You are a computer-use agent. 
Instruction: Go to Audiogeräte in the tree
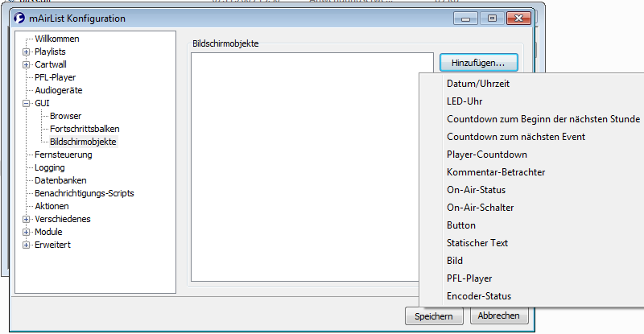[x=59, y=90]
